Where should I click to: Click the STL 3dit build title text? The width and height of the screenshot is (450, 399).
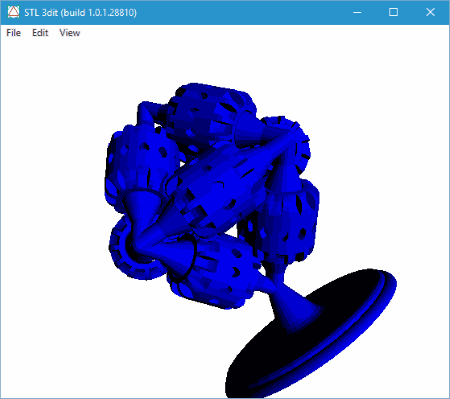click(80, 13)
